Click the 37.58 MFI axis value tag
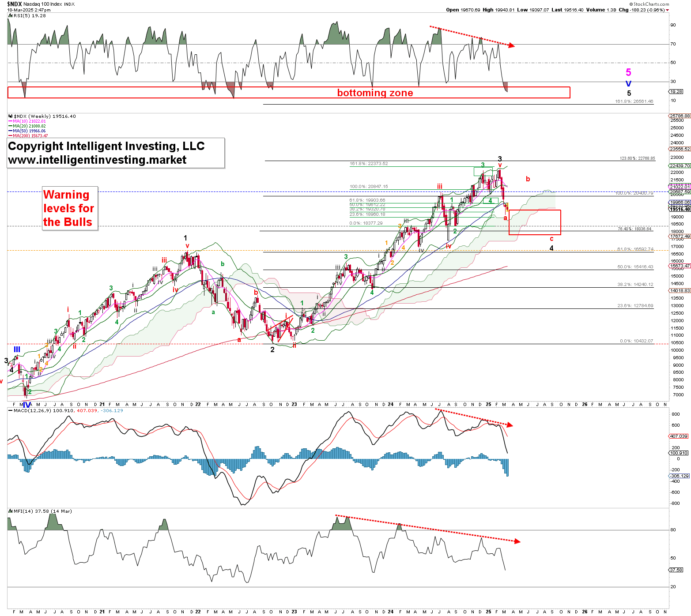The height and width of the screenshot is (616, 691). click(x=676, y=570)
